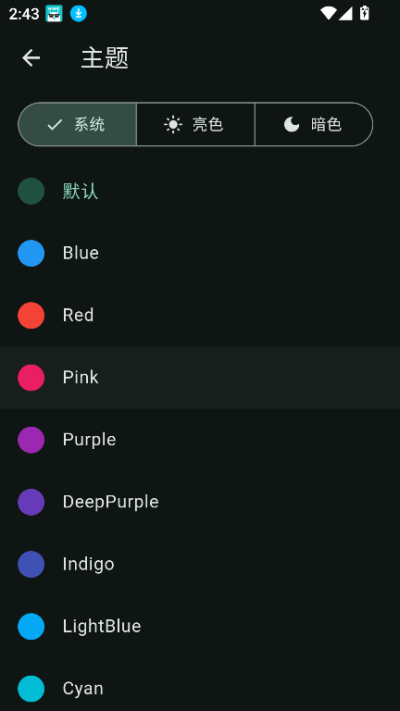Image resolution: width=400 pixels, height=711 pixels.
Task: Choose the Indigo theme label
Action: click(x=88, y=565)
